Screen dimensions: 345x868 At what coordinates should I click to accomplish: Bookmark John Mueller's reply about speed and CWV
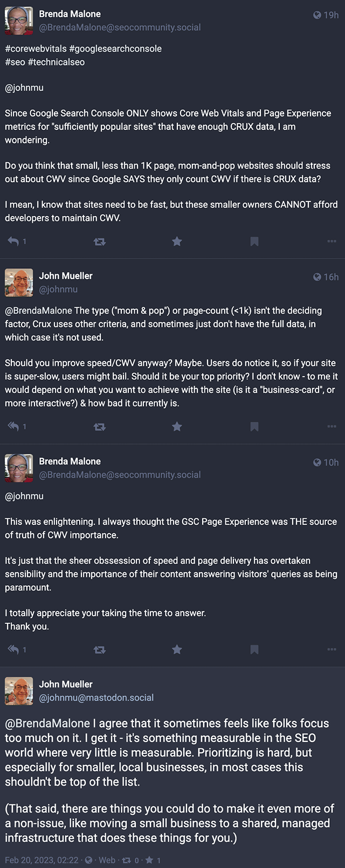click(x=254, y=426)
